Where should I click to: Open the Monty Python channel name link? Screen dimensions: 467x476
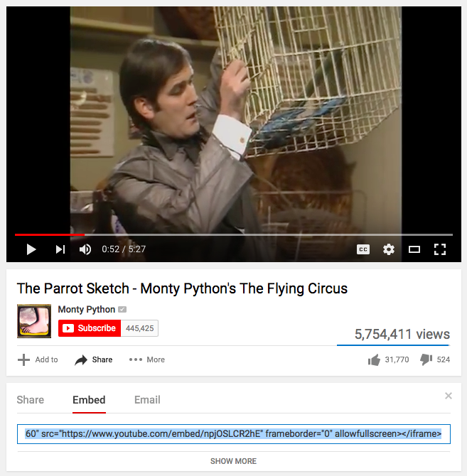tap(87, 309)
